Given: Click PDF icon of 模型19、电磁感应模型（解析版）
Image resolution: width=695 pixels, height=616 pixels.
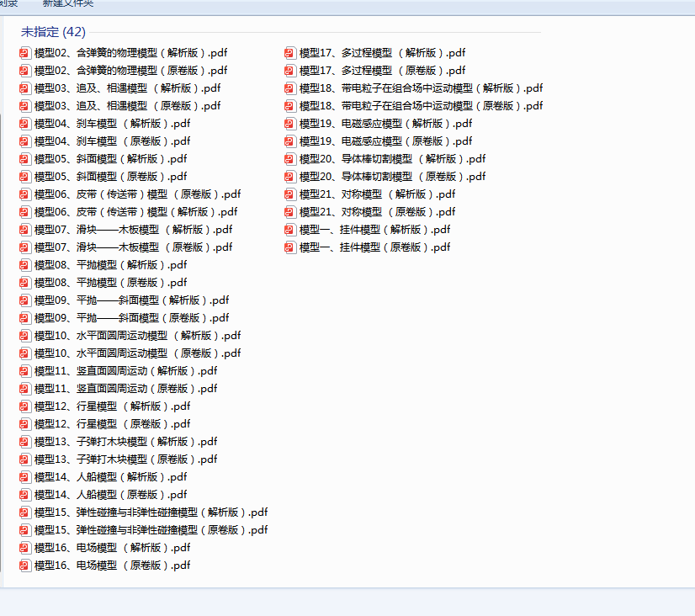Looking at the screenshot, I should (x=290, y=124).
